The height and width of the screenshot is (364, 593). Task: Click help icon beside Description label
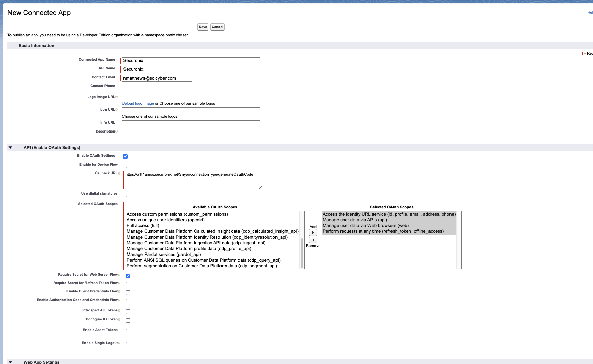(117, 132)
